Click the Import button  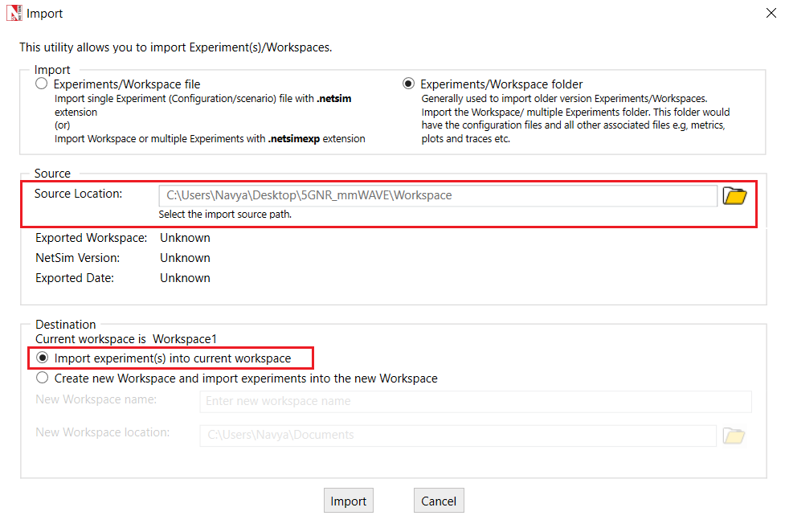(x=349, y=501)
